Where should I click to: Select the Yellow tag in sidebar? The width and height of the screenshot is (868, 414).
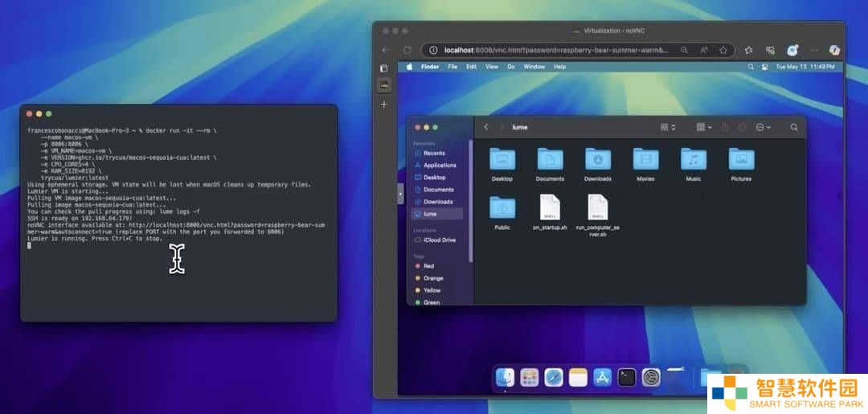[x=438, y=290]
